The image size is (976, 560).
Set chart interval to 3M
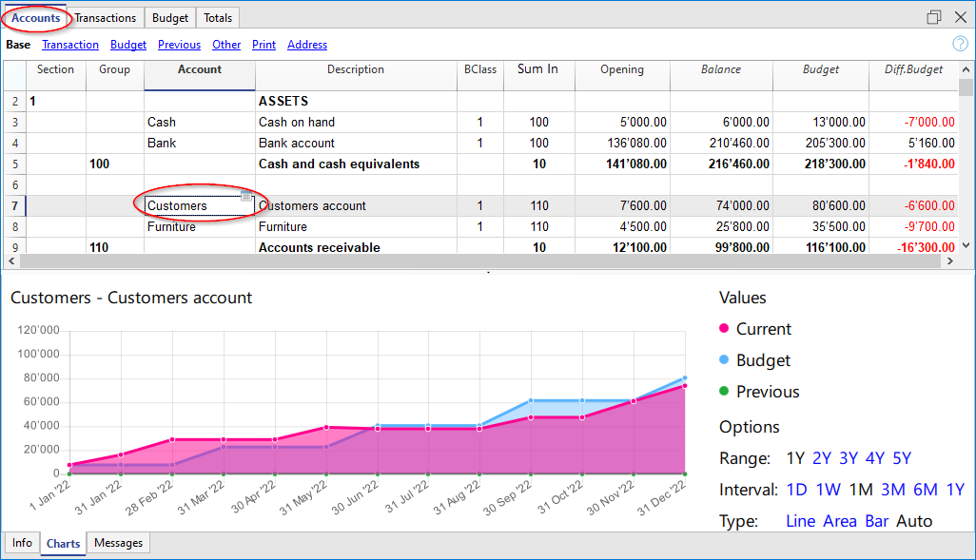(x=892, y=490)
